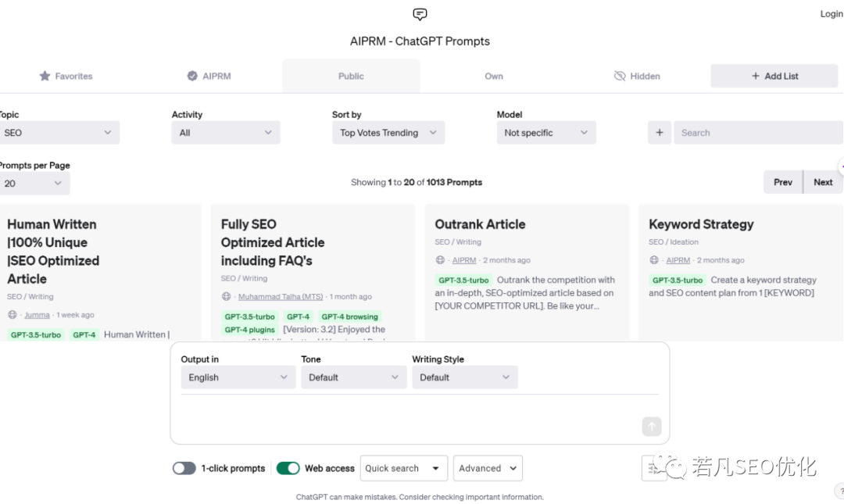Open the Keyword Strategy prompt card title
844x504 pixels.
pyautogui.click(x=701, y=224)
